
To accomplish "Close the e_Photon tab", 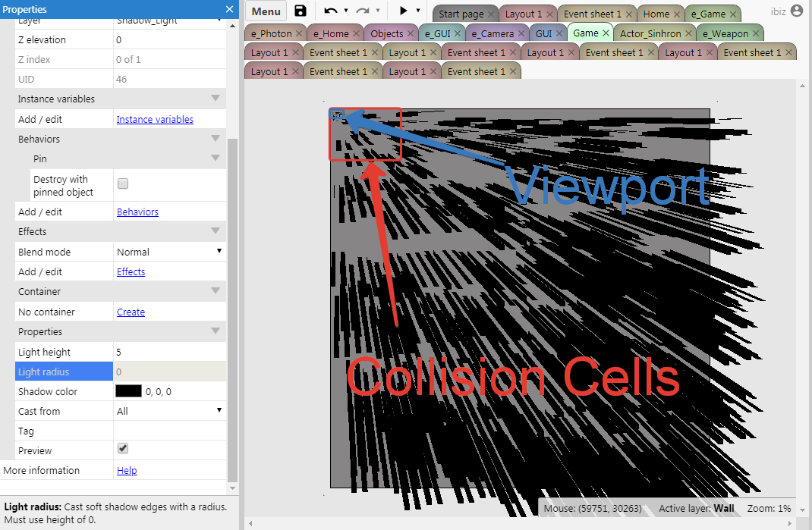I will tap(299, 33).
